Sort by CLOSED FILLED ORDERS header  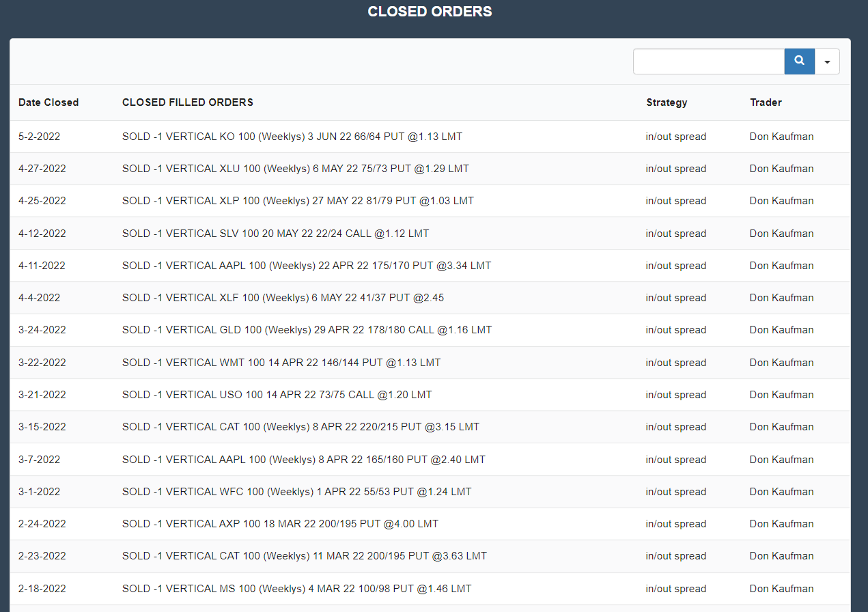188,102
